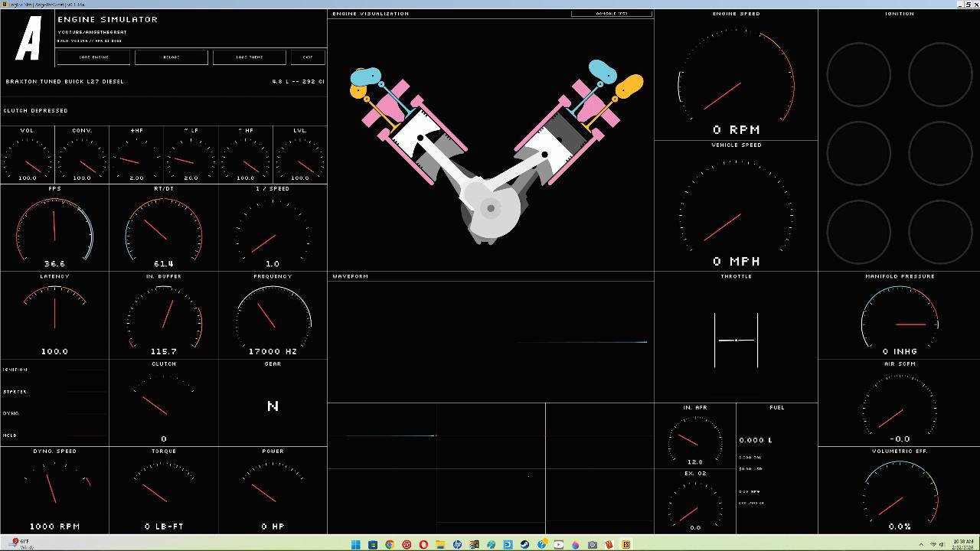Click the throttle slider control
980x551 pixels.
pyautogui.click(x=736, y=340)
